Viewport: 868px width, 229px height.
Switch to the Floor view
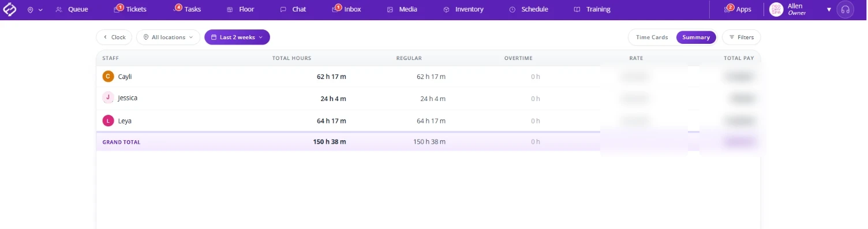tap(240, 9)
